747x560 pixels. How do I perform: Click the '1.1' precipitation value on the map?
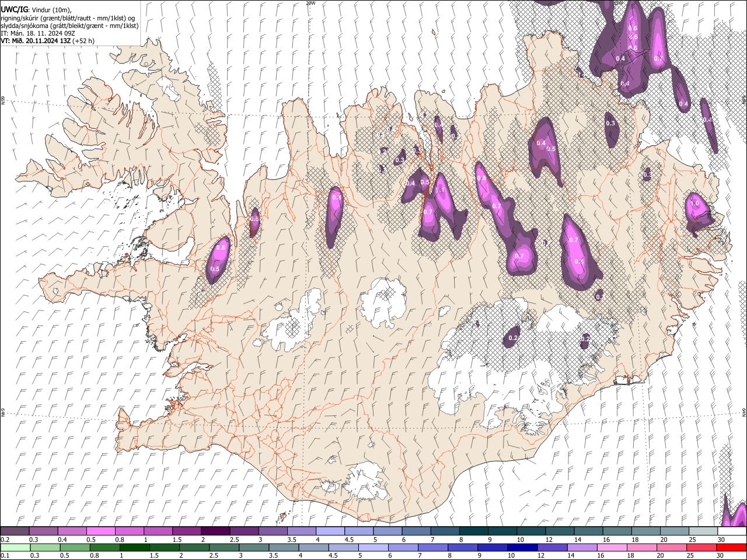click(x=441, y=190)
